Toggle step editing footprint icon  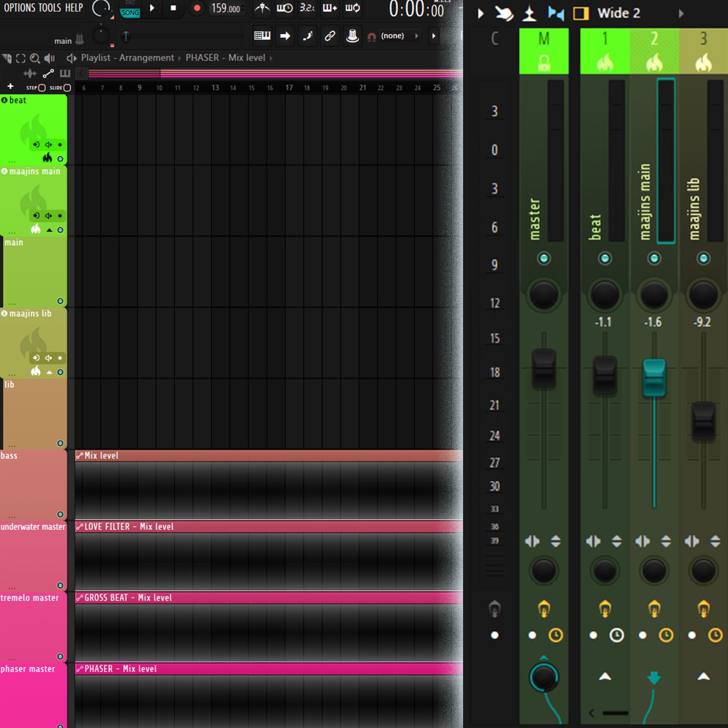click(x=307, y=35)
